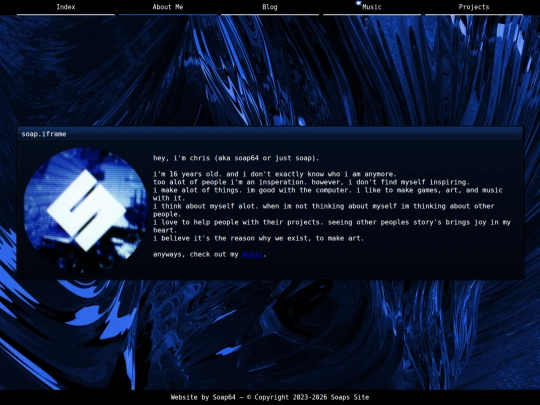Open the Blog navigation link
Screen dimensions: 540x405
coord(270,7)
